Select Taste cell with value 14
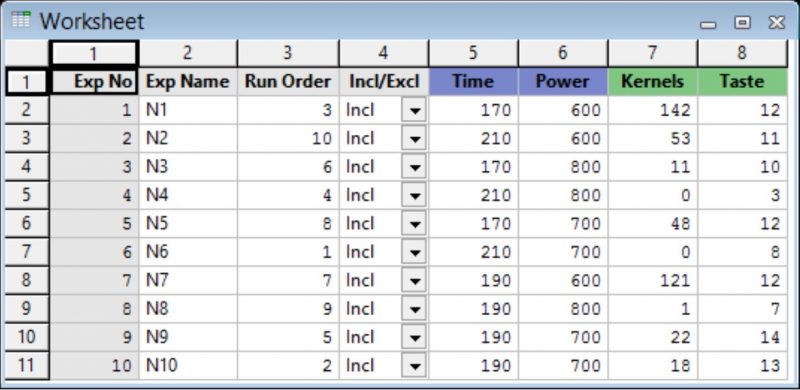The height and width of the screenshot is (390, 800). point(742,337)
